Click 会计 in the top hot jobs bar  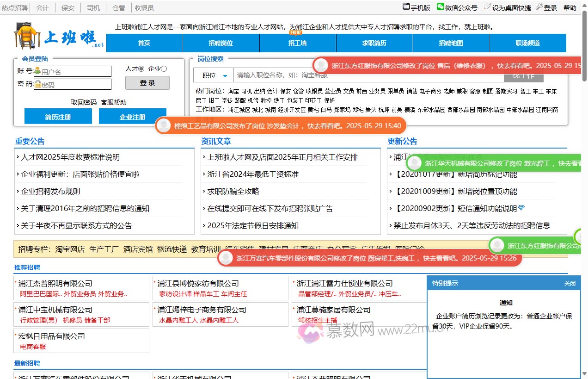[43, 7]
